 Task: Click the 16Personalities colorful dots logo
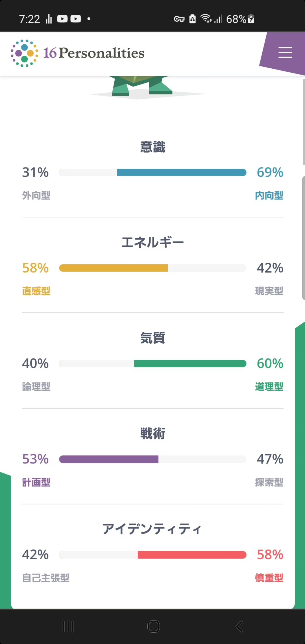[x=24, y=53]
